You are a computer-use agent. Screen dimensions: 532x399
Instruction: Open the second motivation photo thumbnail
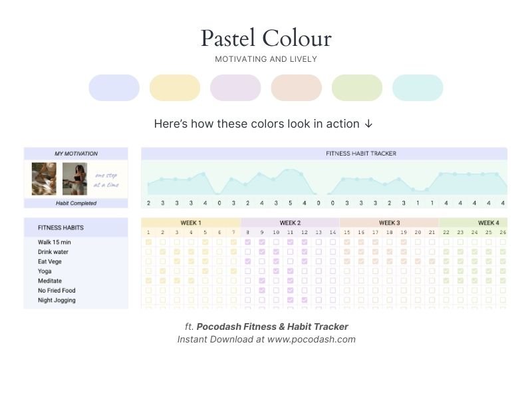tap(74, 179)
